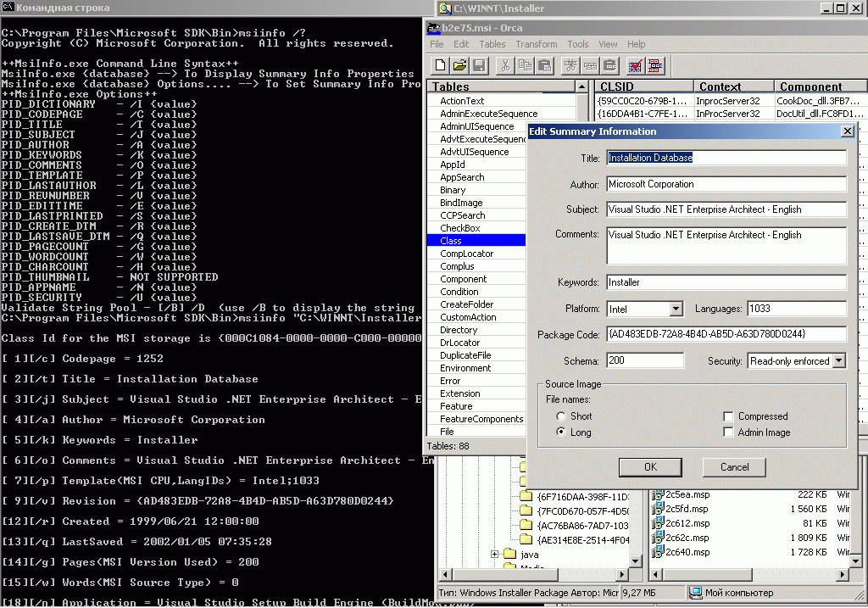This screenshot has width=868, height=608.
Task: Enable the Compressed checkbox
Action: pos(728,416)
